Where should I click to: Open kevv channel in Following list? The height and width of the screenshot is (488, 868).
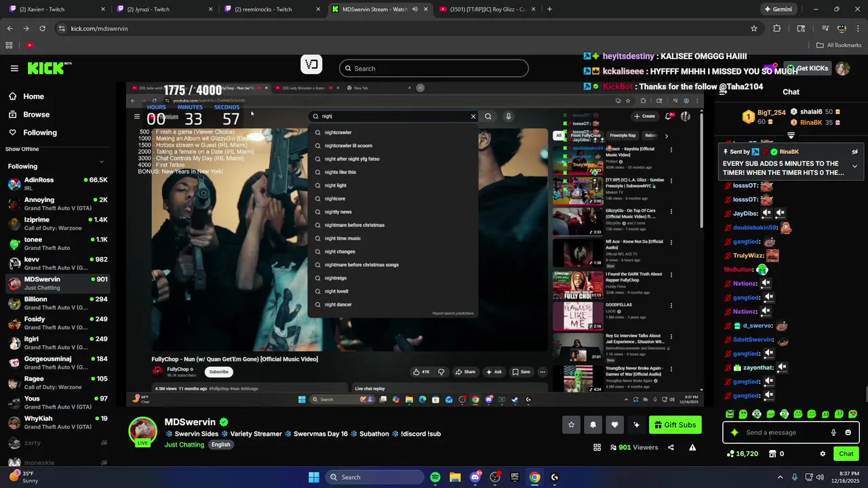pos(58,264)
